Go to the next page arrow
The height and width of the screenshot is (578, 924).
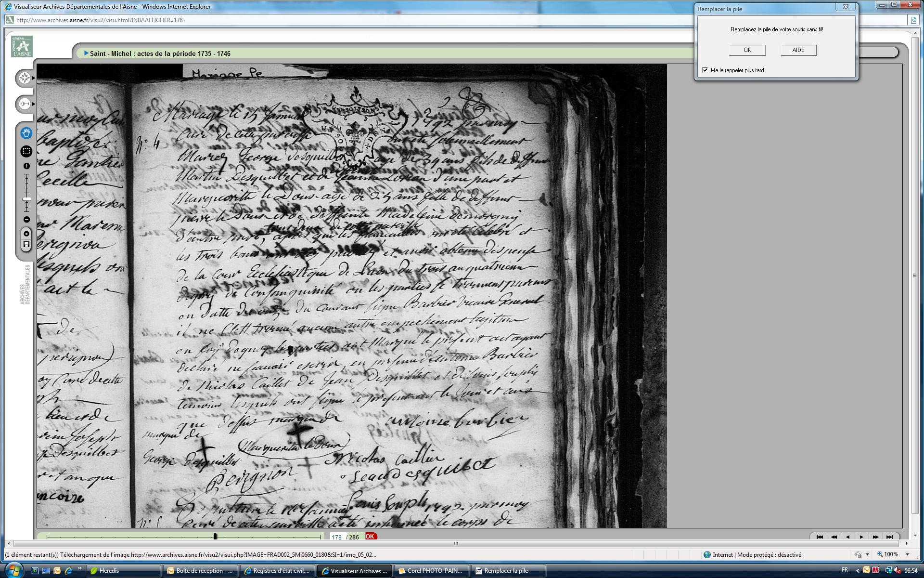[861, 537]
